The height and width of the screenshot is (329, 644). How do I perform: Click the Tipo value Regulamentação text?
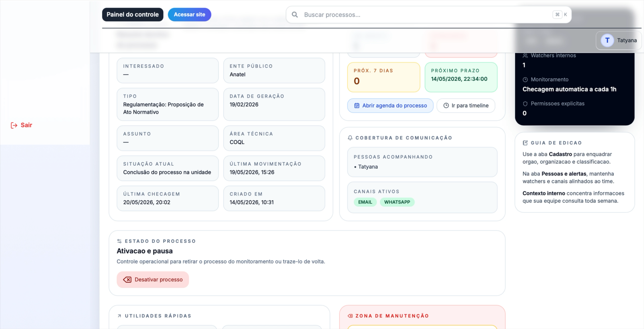coord(164,108)
